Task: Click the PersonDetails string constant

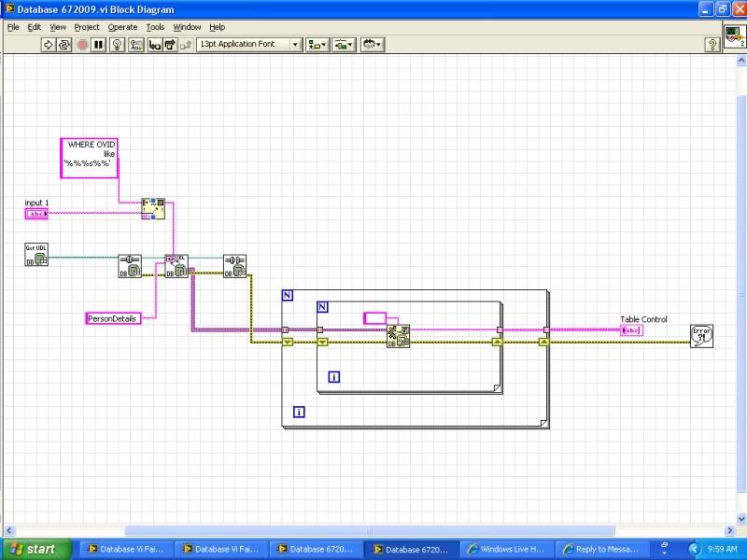Action: pyautogui.click(x=112, y=318)
